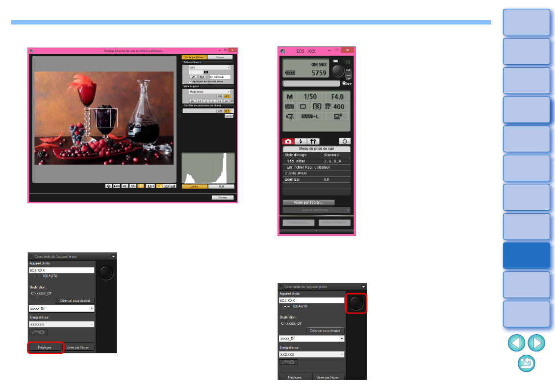Click the Écart Bal 0,0 row

coord(316,179)
